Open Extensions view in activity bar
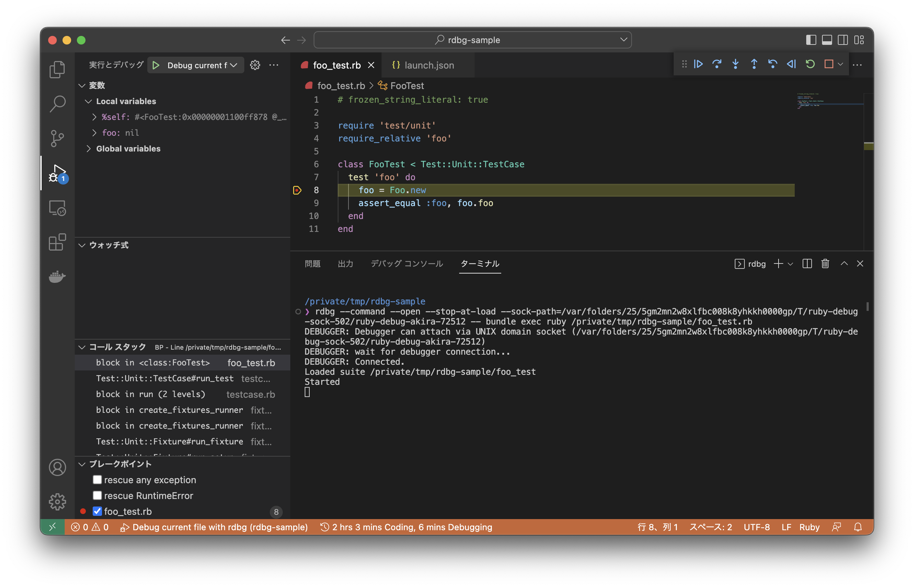This screenshot has height=588, width=914. (57, 242)
